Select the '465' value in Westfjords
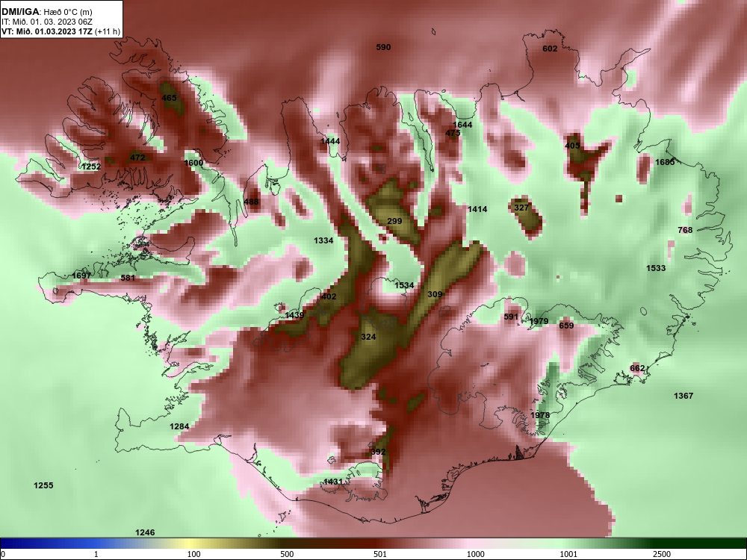747x560 pixels. tap(169, 98)
